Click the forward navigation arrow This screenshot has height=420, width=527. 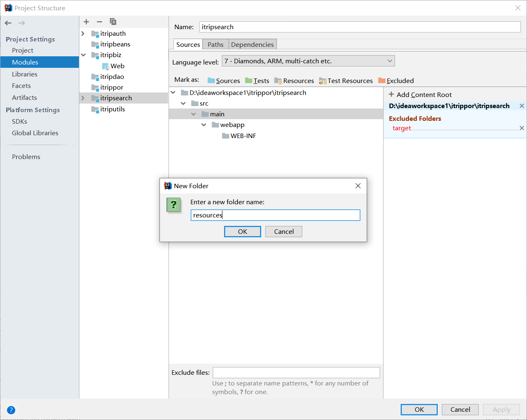(21, 23)
